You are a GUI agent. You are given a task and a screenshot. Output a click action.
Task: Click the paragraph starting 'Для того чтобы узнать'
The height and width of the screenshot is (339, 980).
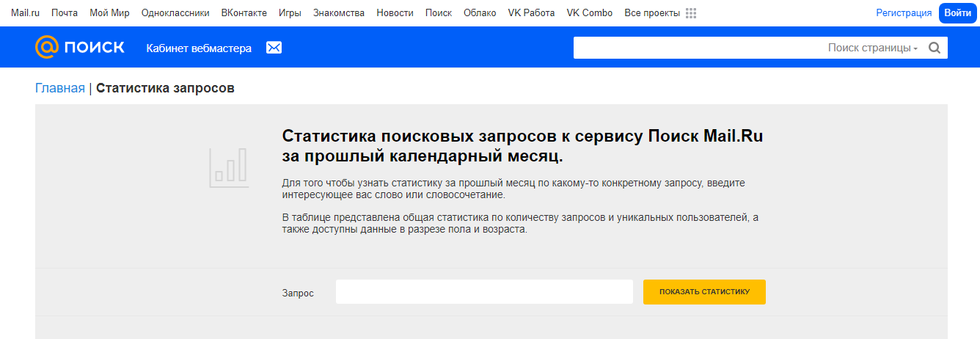(513, 189)
